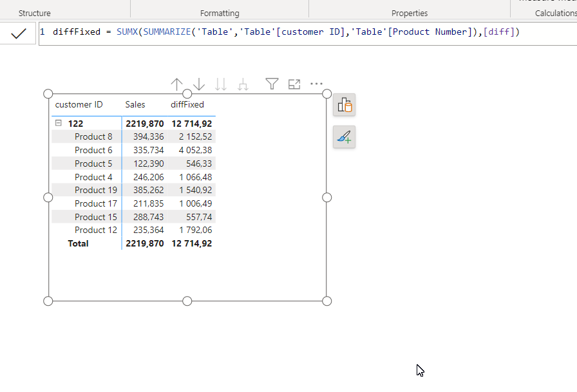Select the Product 4 row label
This screenshot has width=577, height=392.
[x=93, y=177]
